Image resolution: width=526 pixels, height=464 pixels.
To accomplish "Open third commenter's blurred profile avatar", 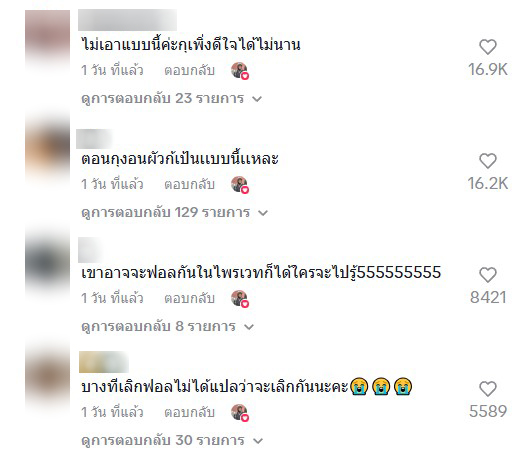I will [47, 262].
